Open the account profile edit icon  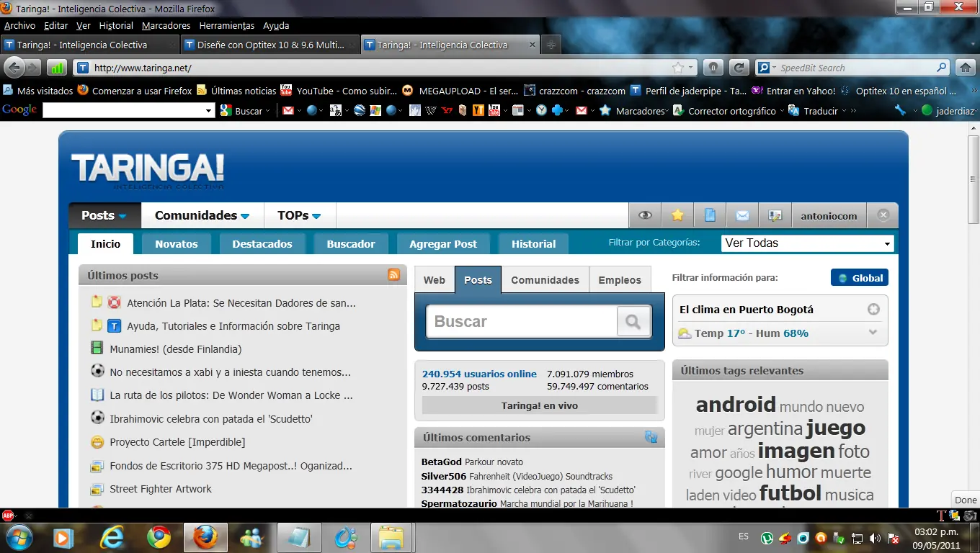click(x=775, y=215)
